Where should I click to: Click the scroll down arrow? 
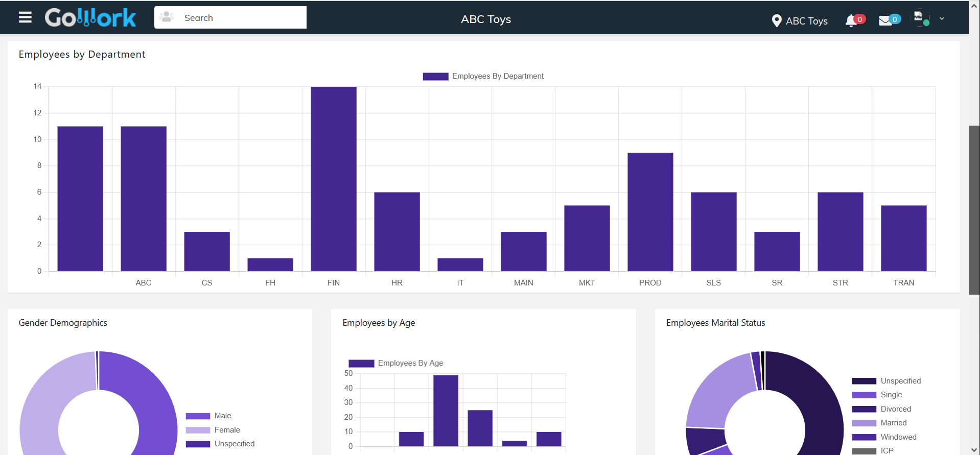974,450
